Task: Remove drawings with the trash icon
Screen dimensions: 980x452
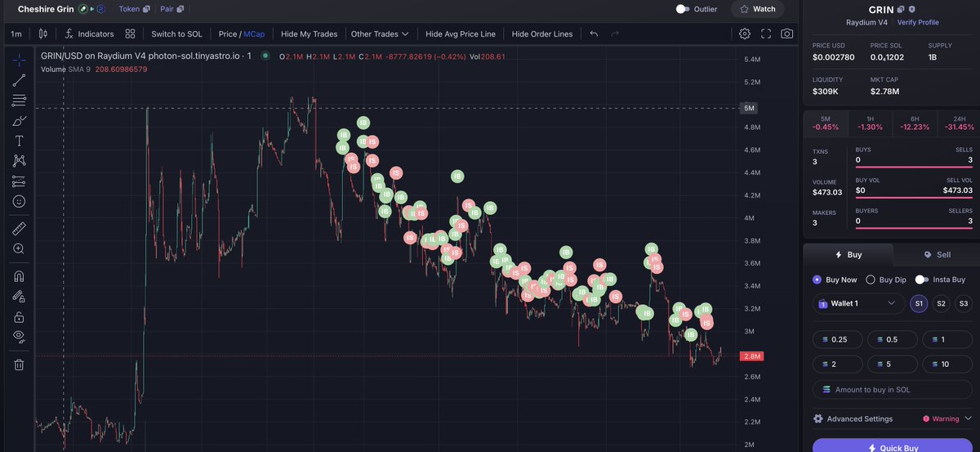Action: coord(19,365)
